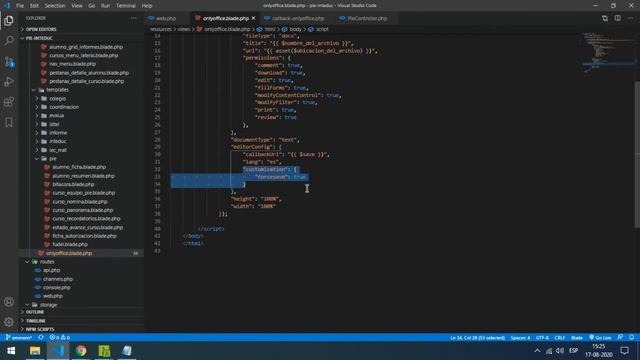Collapse the templates folder
This screenshot has width=640, height=360.
click(57, 90)
